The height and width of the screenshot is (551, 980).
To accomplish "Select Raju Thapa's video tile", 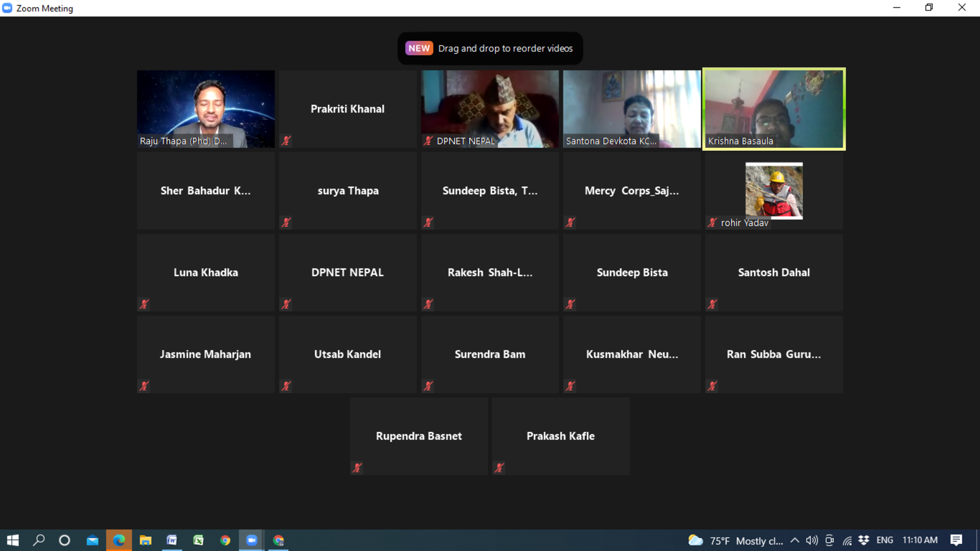I will point(206,109).
